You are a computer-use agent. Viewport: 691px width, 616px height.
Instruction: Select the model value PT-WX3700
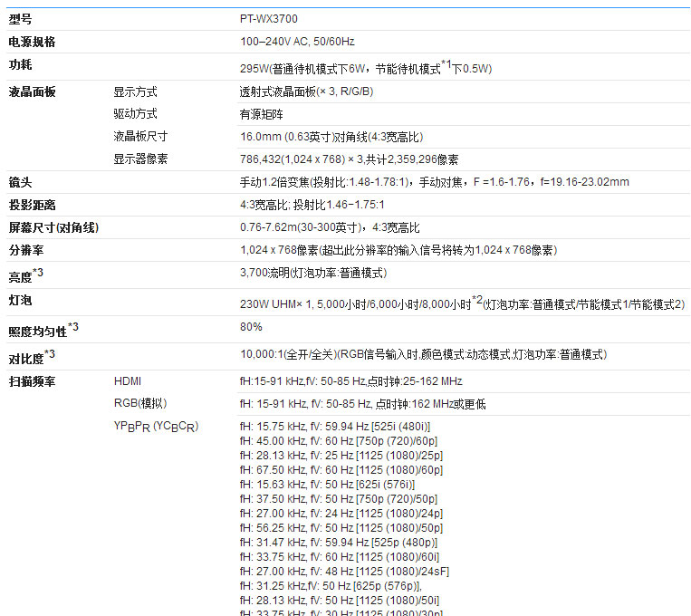click(268, 19)
